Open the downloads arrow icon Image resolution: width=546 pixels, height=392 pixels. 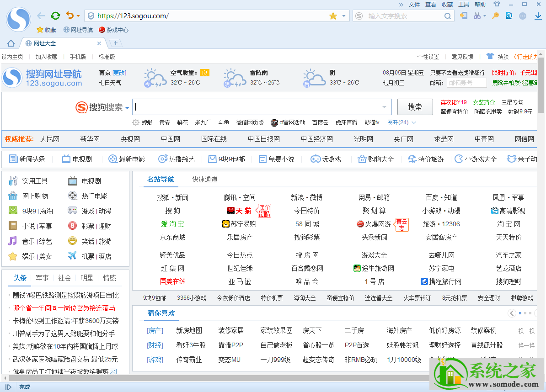[x=538, y=16]
